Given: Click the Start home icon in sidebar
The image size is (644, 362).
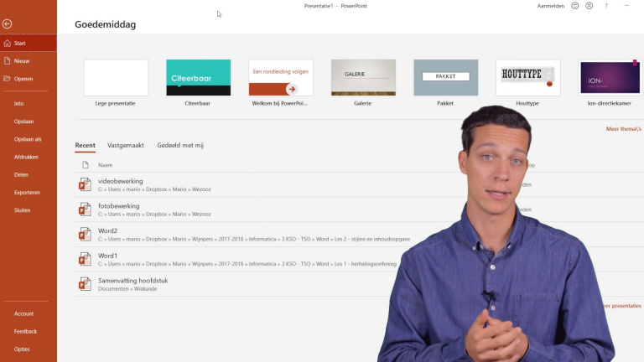Looking at the screenshot, I should tap(7, 43).
